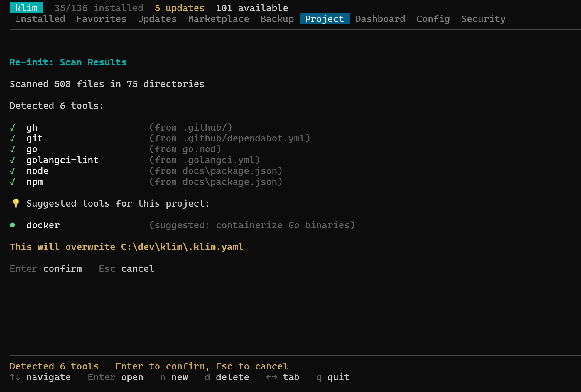Click the '101 available' counter
Viewport: 581px width, 392px height.
pyautogui.click(x=252, y=8)
